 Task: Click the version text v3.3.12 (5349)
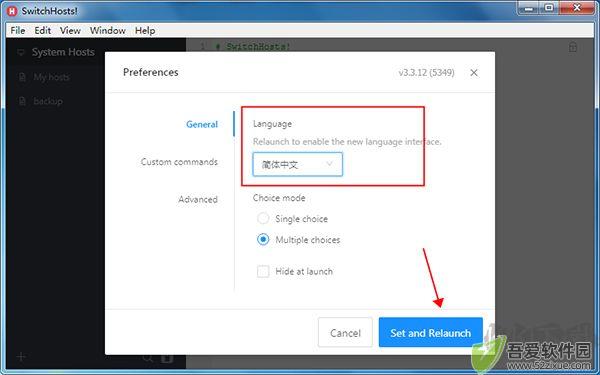[x=426, y=73]
